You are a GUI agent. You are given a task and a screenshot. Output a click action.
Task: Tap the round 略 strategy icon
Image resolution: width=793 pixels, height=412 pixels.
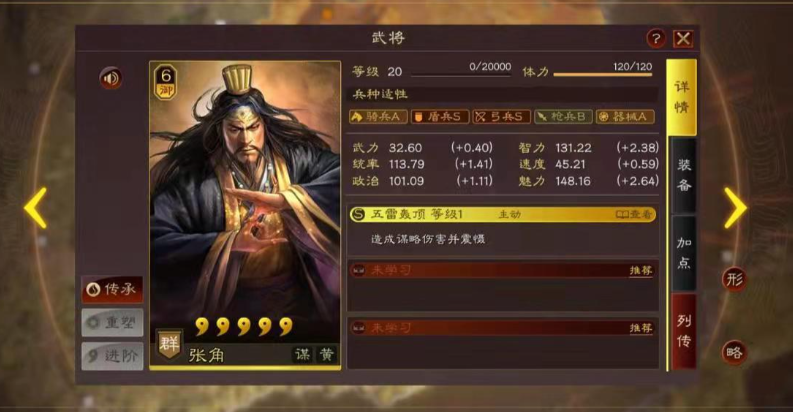734,352
